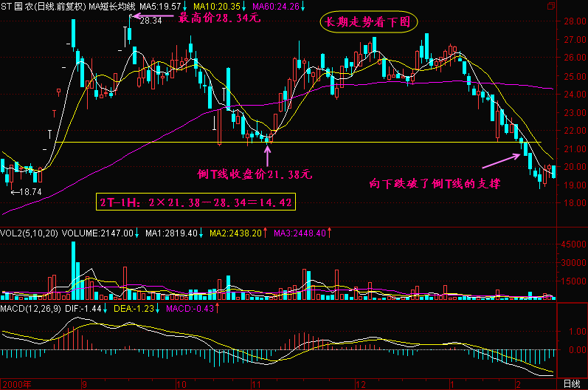
Task: Click the 2000年 marker on time axis
Action: click(17, 384)
